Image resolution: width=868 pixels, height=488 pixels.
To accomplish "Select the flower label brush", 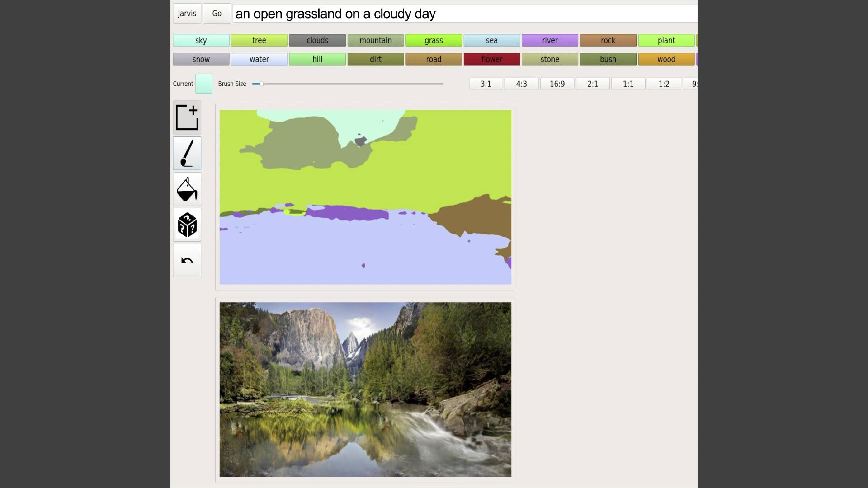I will coord(492,59).
